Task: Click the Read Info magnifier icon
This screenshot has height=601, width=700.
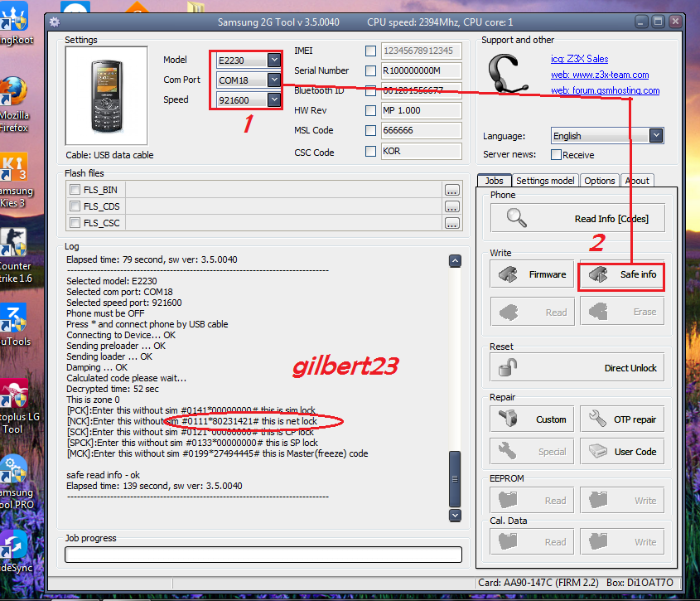Action: click(x=517, y=218)
